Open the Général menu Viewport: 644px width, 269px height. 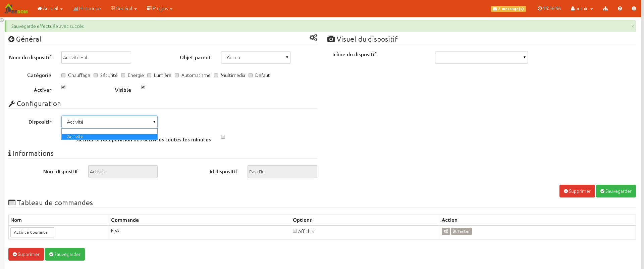[124, 8]
